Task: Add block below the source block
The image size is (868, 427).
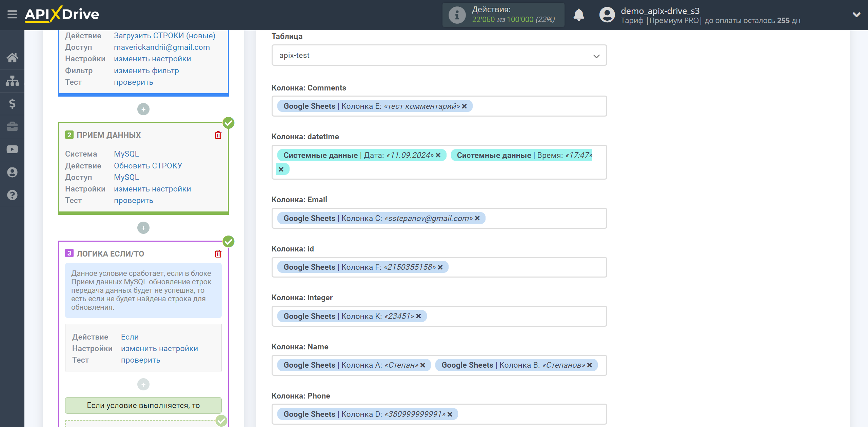Action: pyautogui.click(x=143, y=109)
